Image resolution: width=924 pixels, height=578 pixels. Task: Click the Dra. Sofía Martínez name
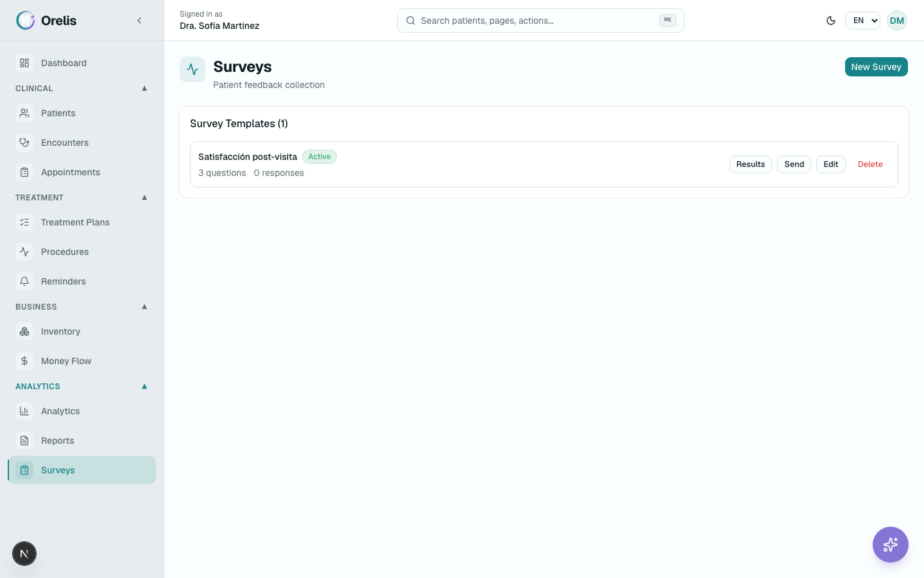tap(219, 26)
